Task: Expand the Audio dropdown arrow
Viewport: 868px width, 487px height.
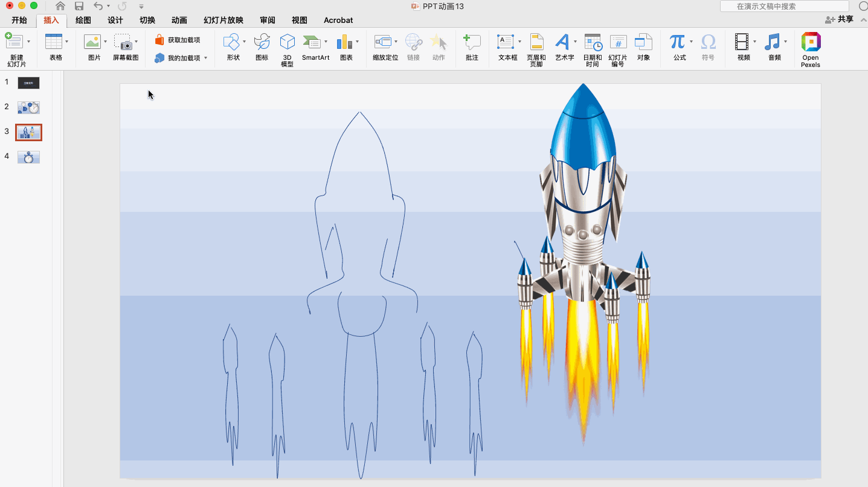Action: pyautogui.click(x=785, y=42)
